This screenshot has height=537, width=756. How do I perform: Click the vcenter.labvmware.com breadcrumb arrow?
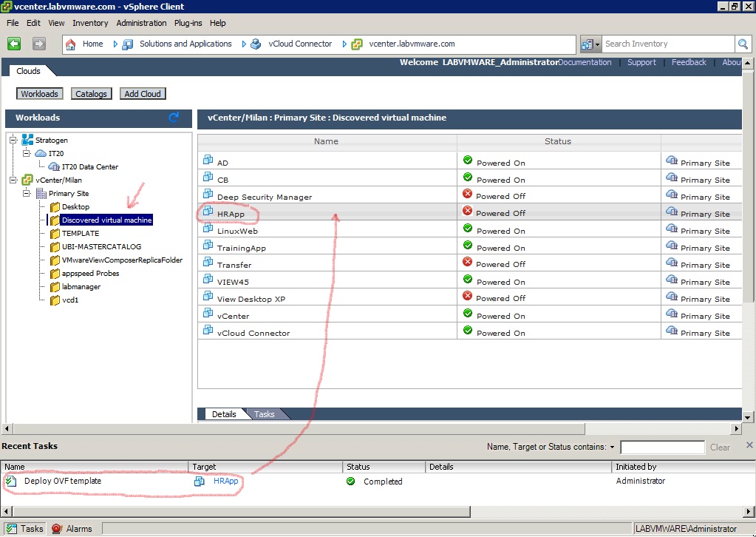[344, 44]
